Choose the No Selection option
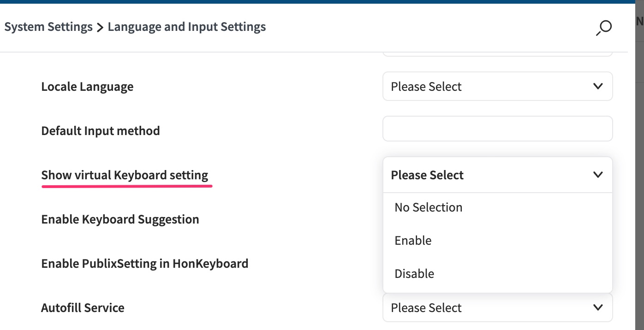The image size is (644, 330). pos(429,207)
